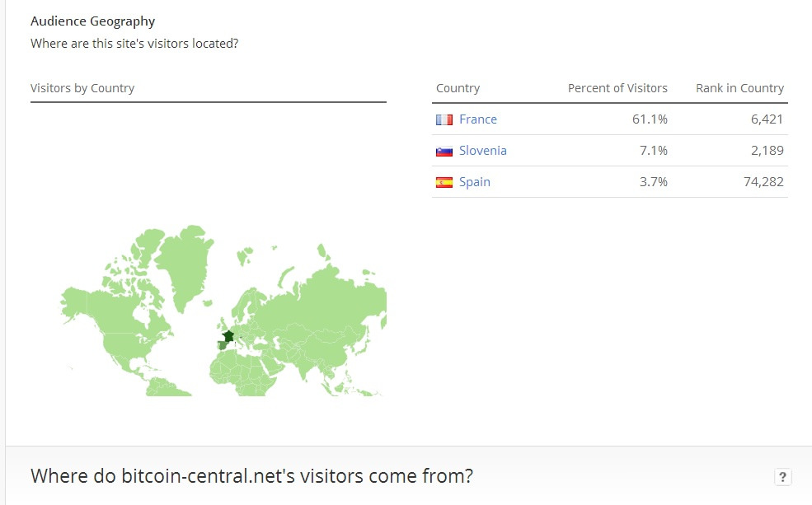
Task: Open the Slovenia country link
Action: click(x=482, y=151)
